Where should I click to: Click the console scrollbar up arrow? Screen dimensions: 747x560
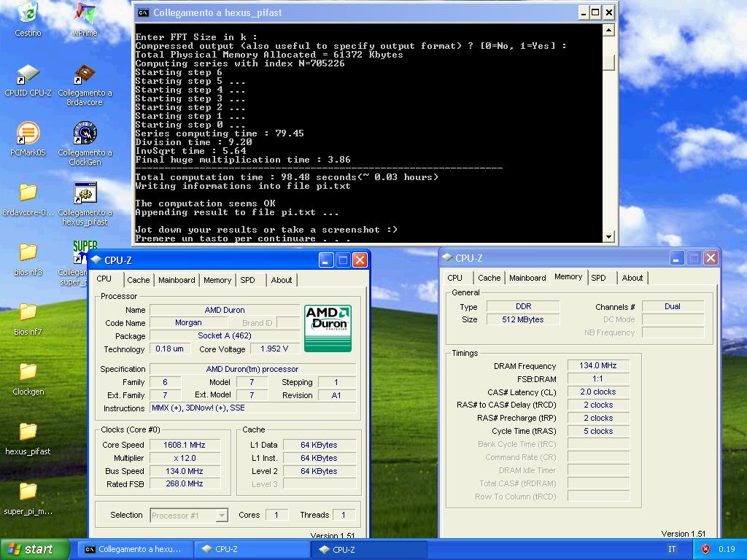coord(608,31)
